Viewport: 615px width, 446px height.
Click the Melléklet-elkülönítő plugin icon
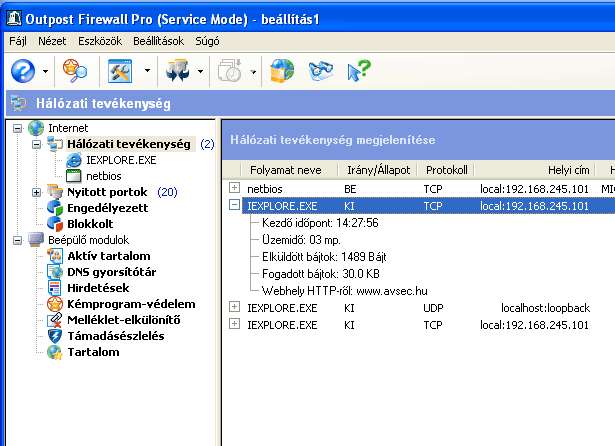[55, 320]
